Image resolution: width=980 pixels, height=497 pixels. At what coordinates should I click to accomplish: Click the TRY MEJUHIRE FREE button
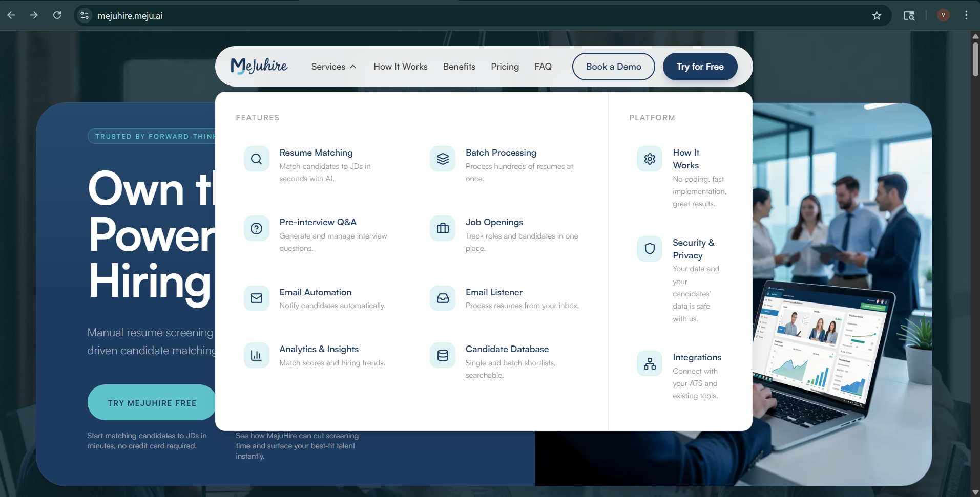click(x=152, y=403)
